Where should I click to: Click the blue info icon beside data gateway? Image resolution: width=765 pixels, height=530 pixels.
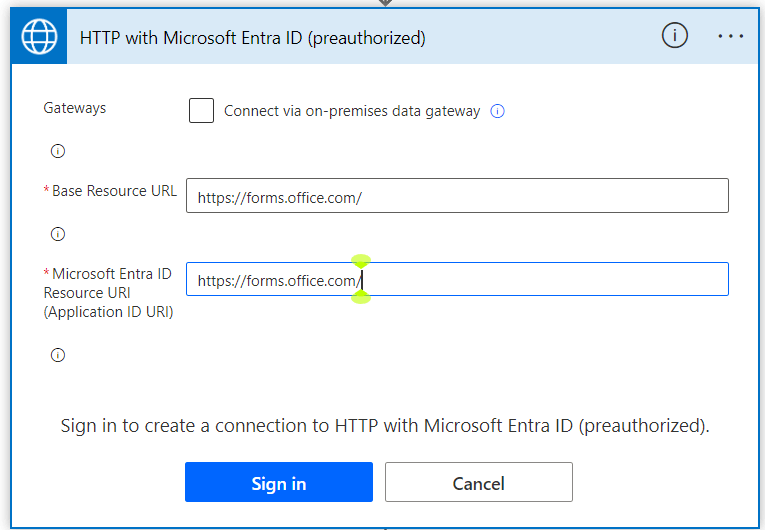pyautogui.click(x=497, y=111)
